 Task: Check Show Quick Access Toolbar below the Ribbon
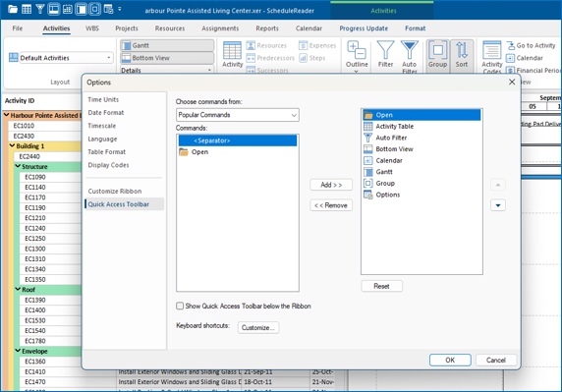[x=180, y=306]
